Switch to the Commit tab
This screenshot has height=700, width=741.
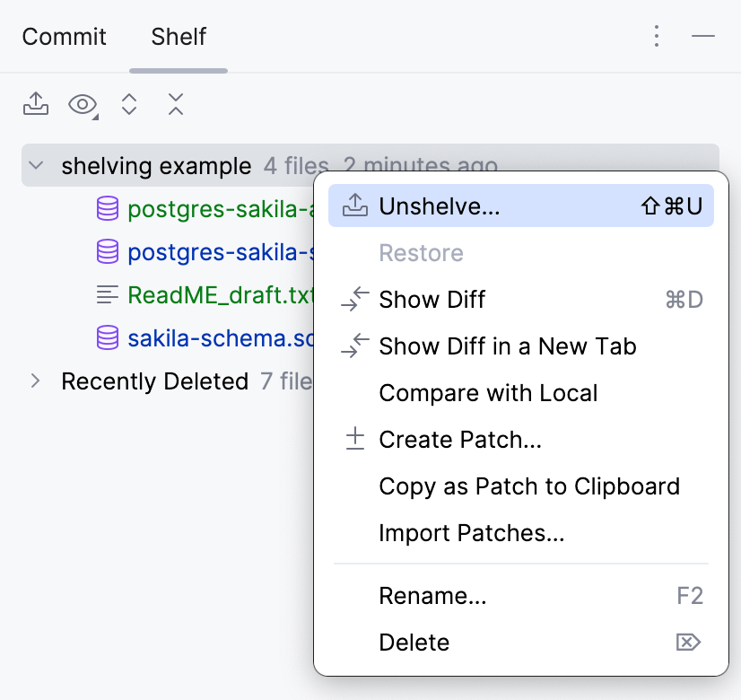[63, 37]
